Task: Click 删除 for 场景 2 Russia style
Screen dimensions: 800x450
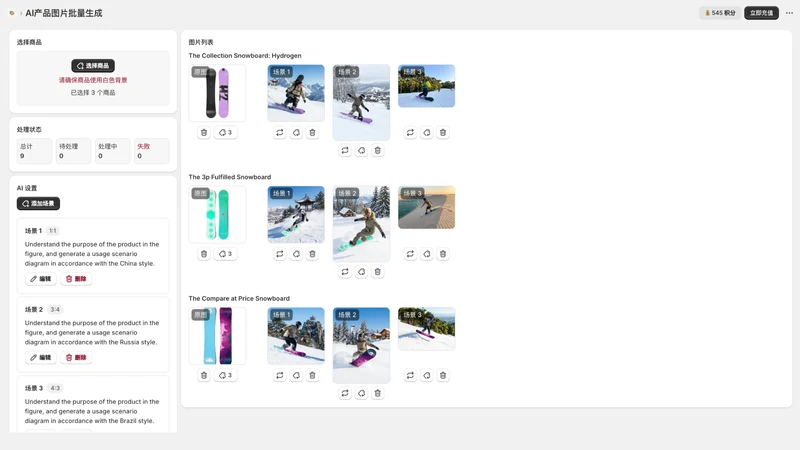Action: (x=76, y=358)
